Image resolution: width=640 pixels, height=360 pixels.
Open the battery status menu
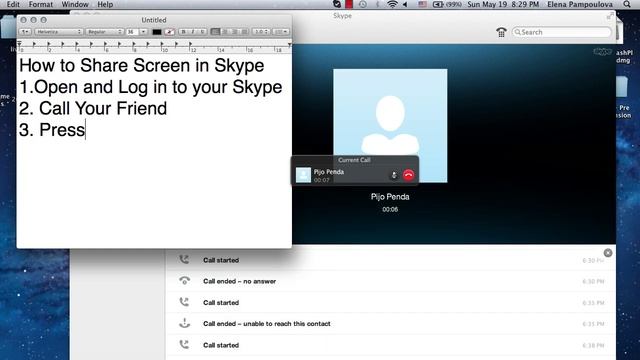[447, 4]
